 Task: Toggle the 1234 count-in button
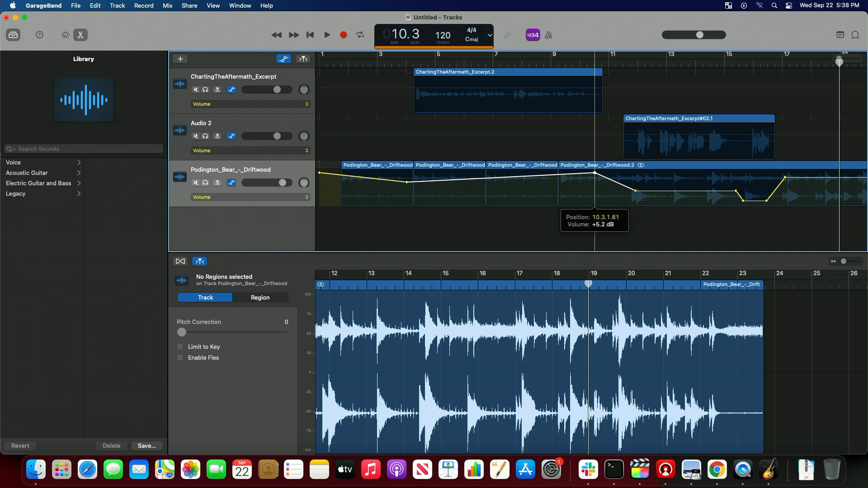(533, 35)
